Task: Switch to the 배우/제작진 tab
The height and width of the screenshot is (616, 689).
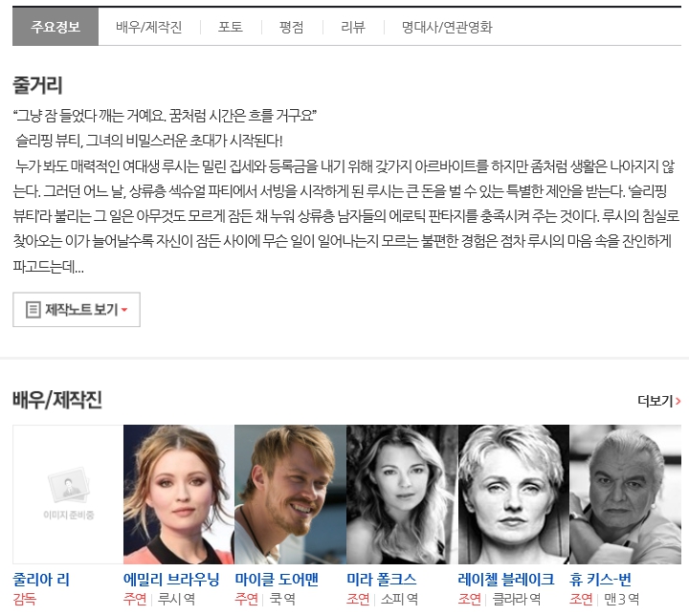Action: click(149, 27)
